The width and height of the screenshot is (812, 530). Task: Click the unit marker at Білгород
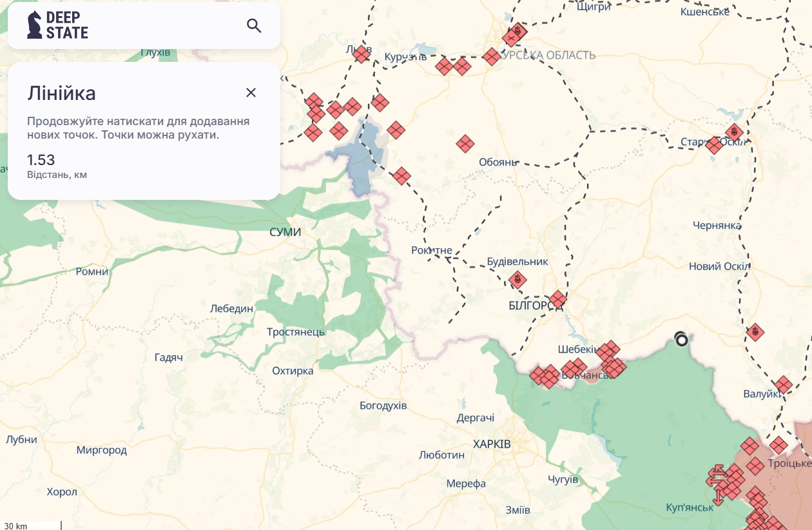558,299
